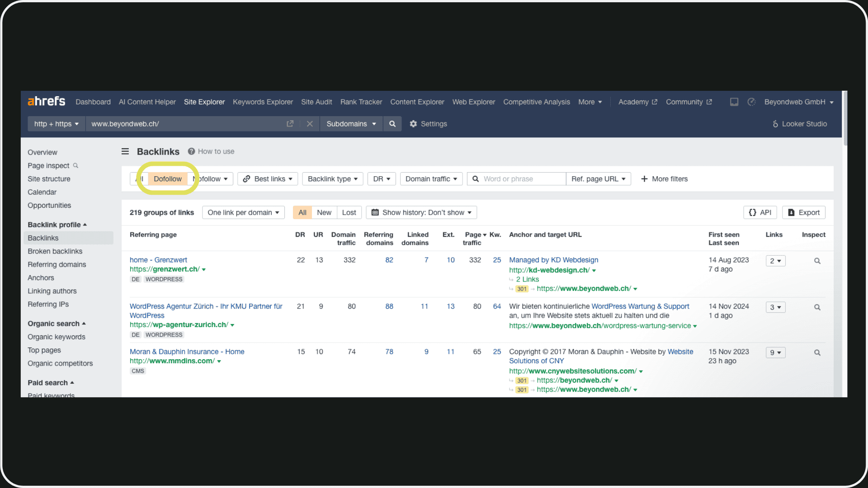This screenshot has width=868, height=488.
Task: Open Looker Studio integration
Action: (x=800, y=124)
